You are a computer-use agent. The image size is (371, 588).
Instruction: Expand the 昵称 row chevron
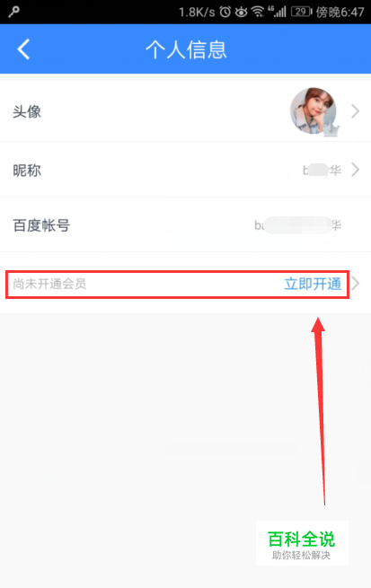355,170
